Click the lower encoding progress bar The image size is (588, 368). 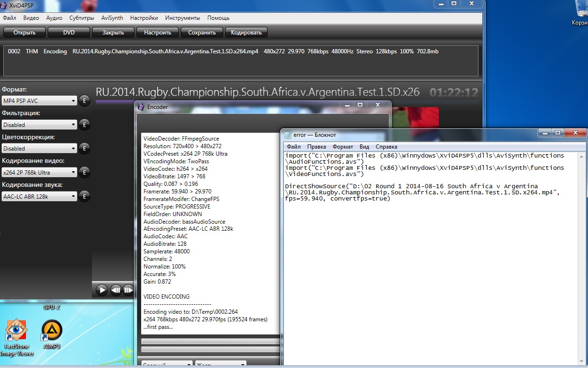pyautogui.click(x=210, y=350)
